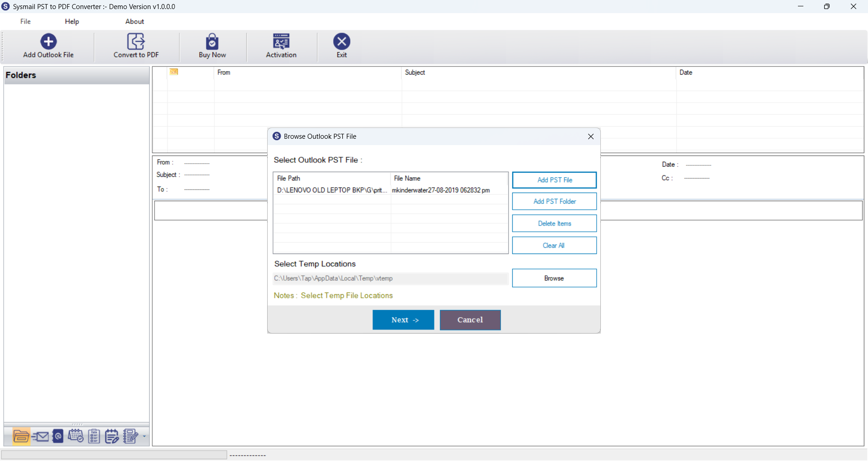Click the temp location path field

391,278
